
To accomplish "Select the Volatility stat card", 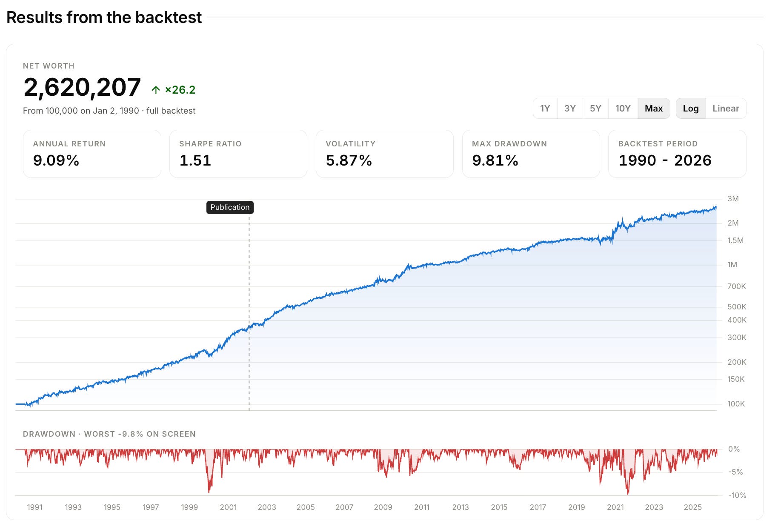I will pyautogui.click(x=385, y=154).
